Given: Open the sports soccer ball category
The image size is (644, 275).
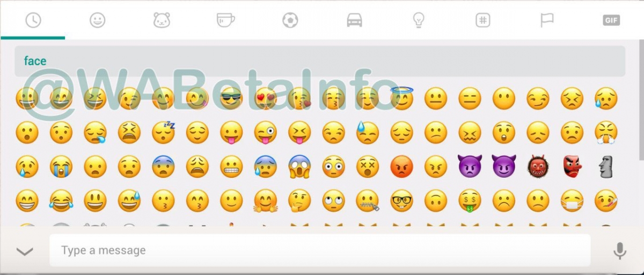Looking at the screenshot, I should coord(290,20).
